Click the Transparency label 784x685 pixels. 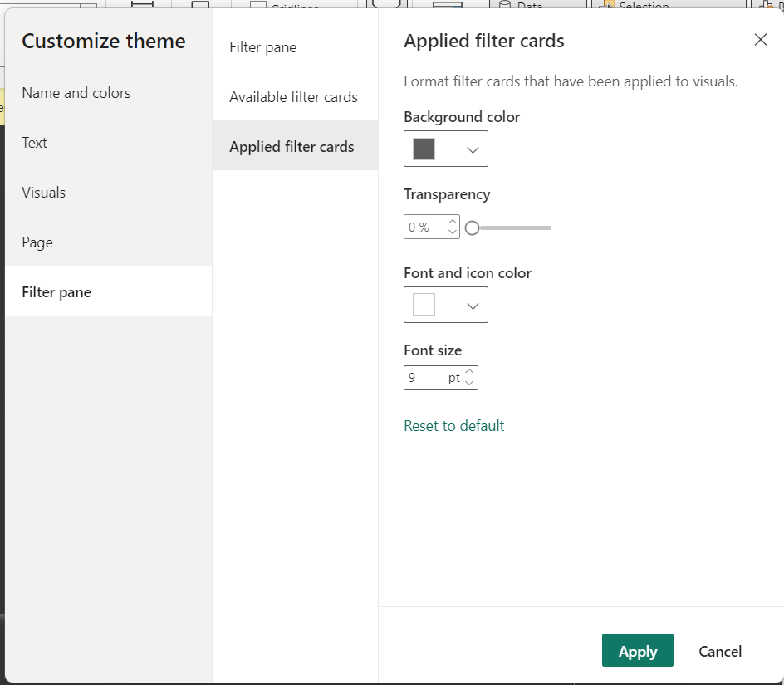tap(447, 194)
